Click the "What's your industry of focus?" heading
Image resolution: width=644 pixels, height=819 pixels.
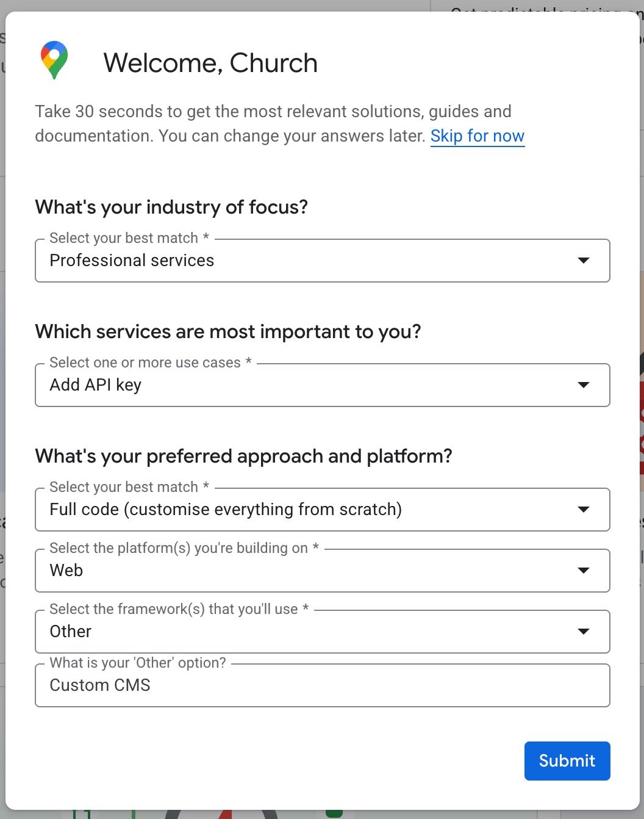[171, 207]
